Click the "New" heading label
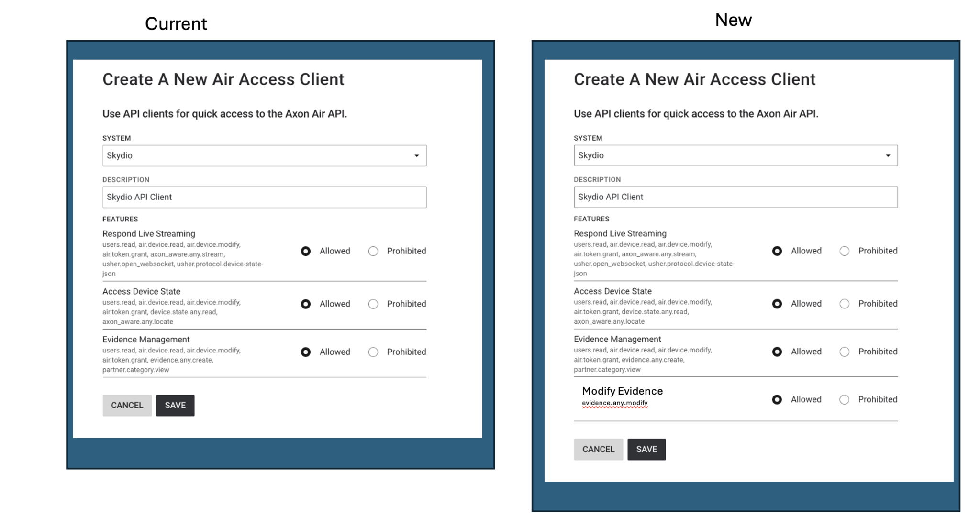 [733, 20]
